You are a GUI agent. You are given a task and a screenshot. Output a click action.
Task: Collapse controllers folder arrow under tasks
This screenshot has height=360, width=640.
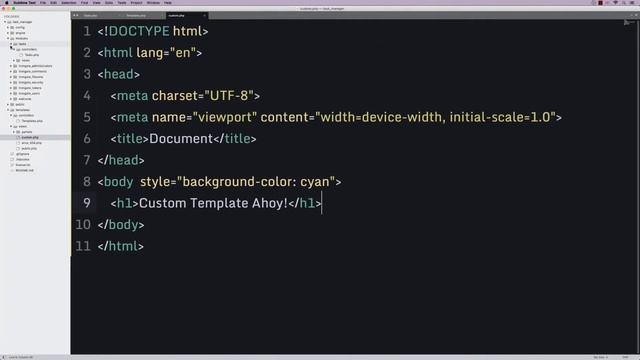coord(13,49)
